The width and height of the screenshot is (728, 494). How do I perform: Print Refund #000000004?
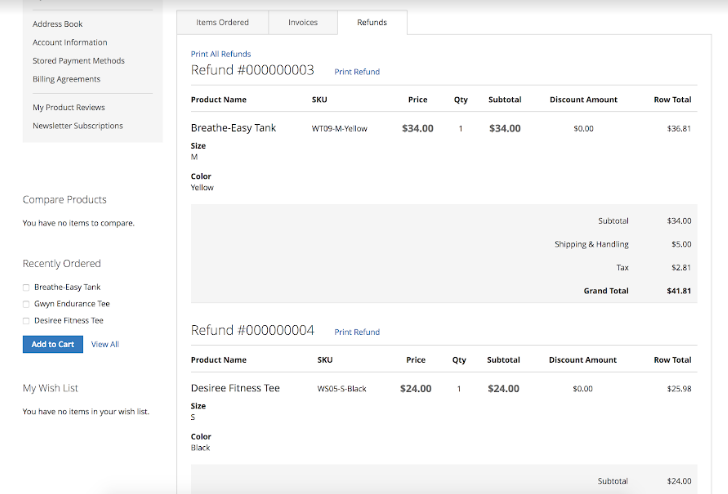(357, 332)
